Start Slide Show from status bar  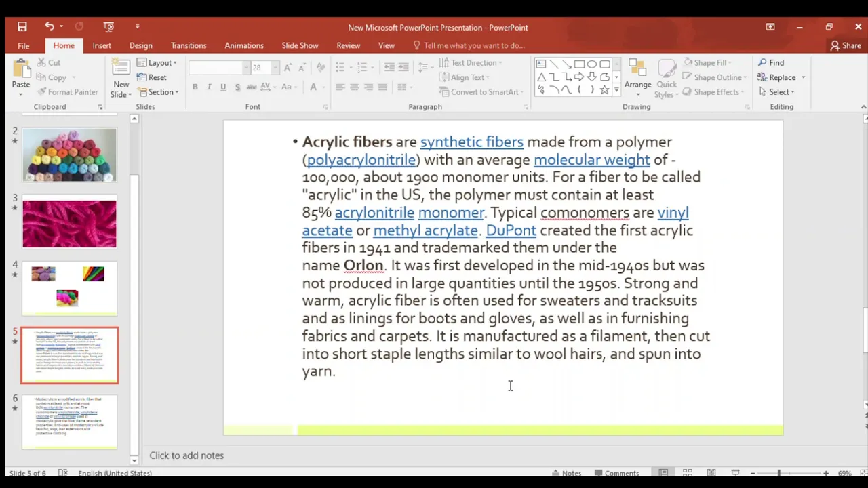click(735, 473)
